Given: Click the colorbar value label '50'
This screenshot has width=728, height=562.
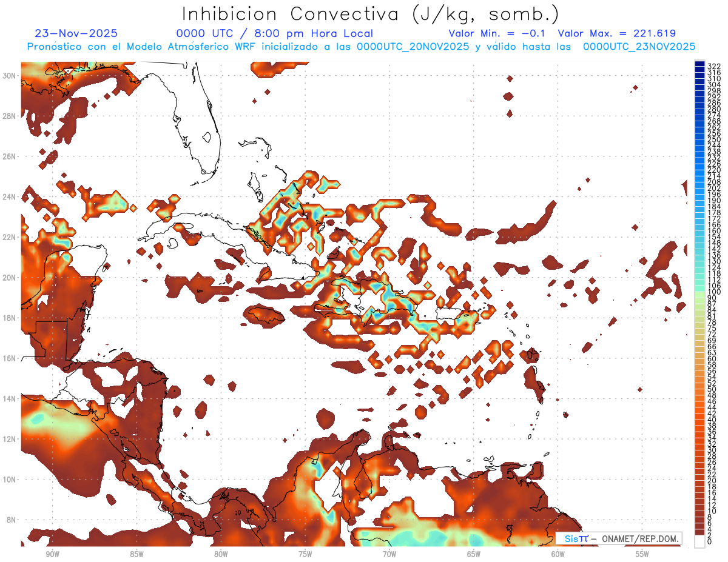Looking at the screenshot, I should tap(712, 389).
